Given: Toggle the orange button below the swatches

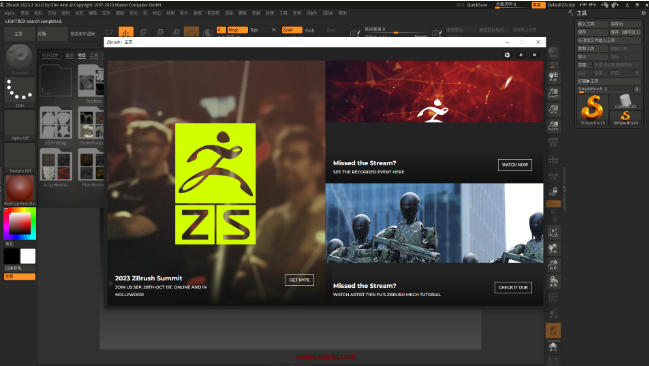Looking at the screenshot, I should click(x=19, y=277).
